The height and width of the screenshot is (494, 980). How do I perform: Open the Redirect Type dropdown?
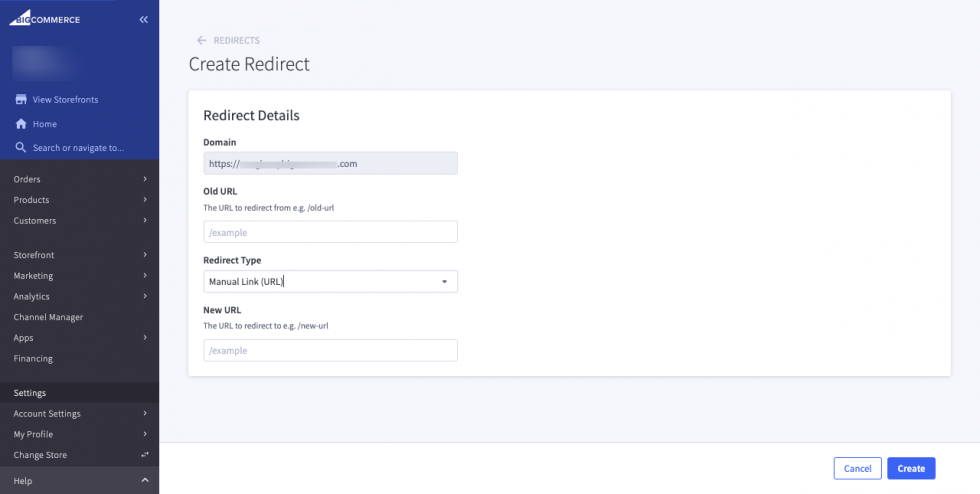tap(330, 282)
